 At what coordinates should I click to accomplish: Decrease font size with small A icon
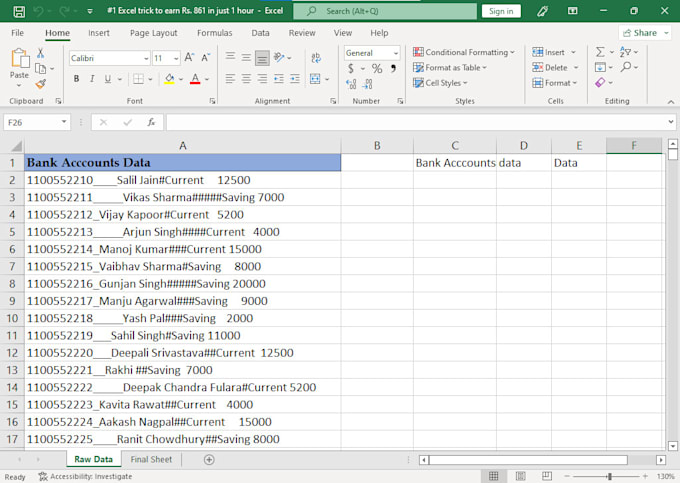[x=205, y=58]
